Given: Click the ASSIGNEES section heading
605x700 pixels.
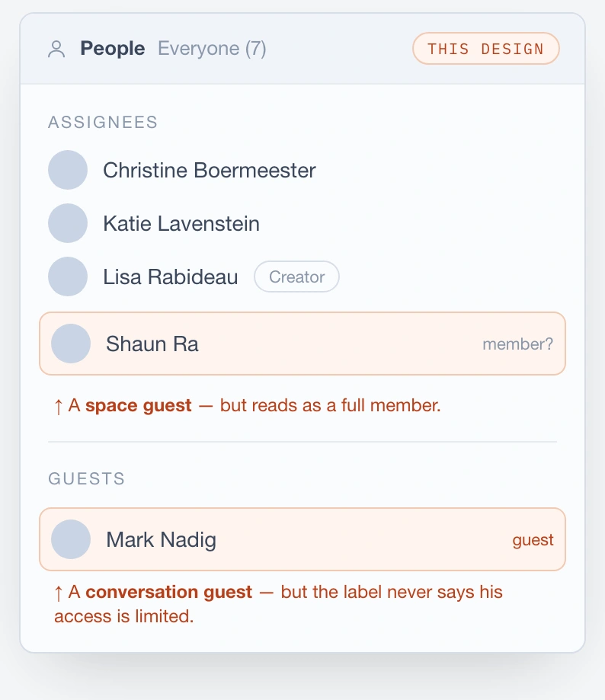Looking at the screenshot, I should click(x=103, y=123).
